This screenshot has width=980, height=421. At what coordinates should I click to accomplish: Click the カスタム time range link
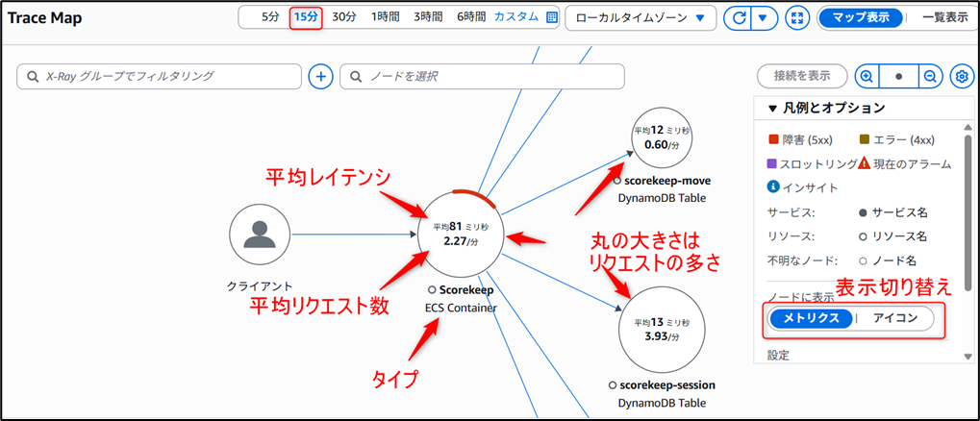pyautogui.click(x=515, y=17)
